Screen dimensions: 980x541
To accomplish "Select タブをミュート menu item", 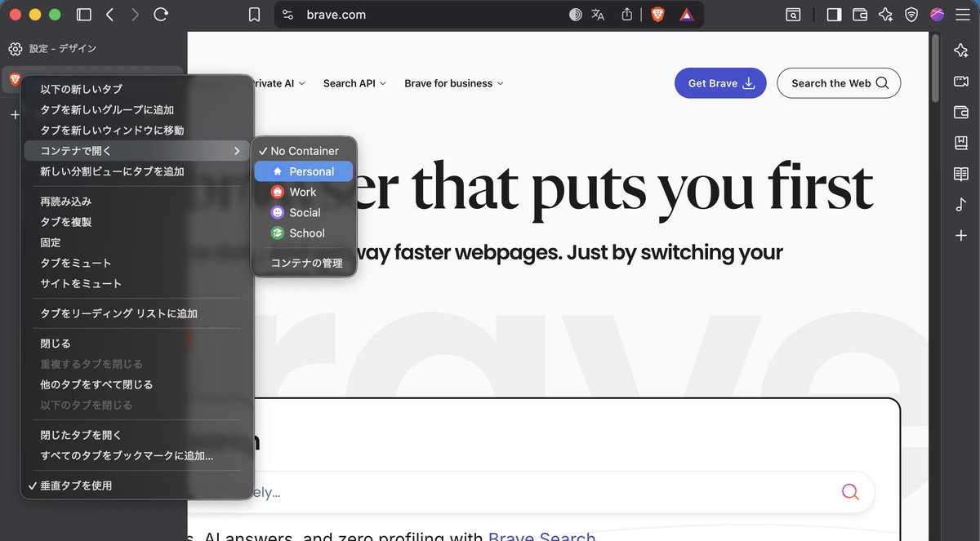I will pyautogui.click(x=136, y=263).
